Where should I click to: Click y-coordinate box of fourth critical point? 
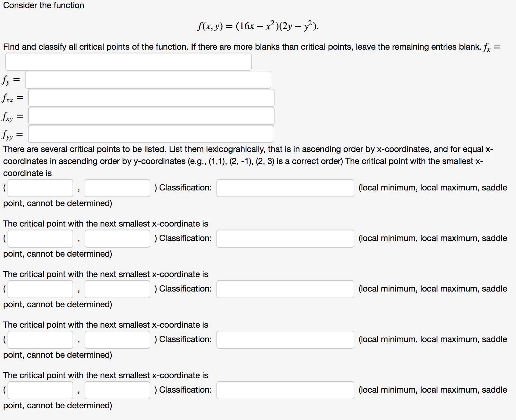[117, 340]
